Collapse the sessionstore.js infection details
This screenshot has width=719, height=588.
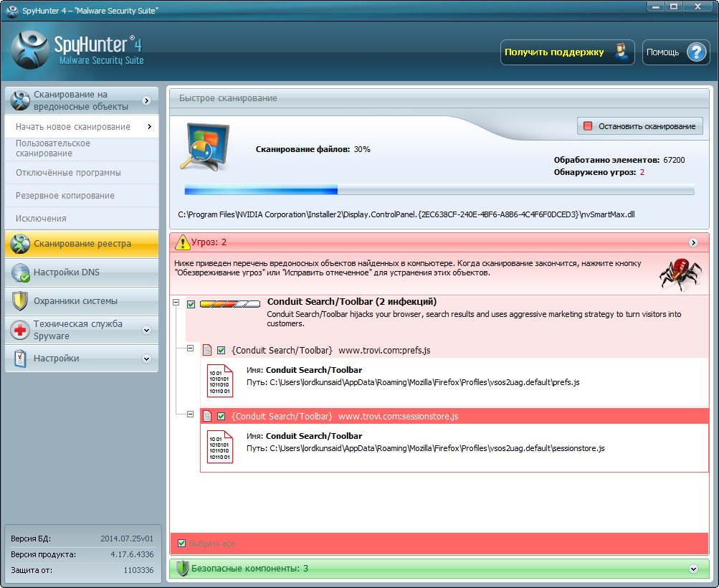tap(190, 414)
